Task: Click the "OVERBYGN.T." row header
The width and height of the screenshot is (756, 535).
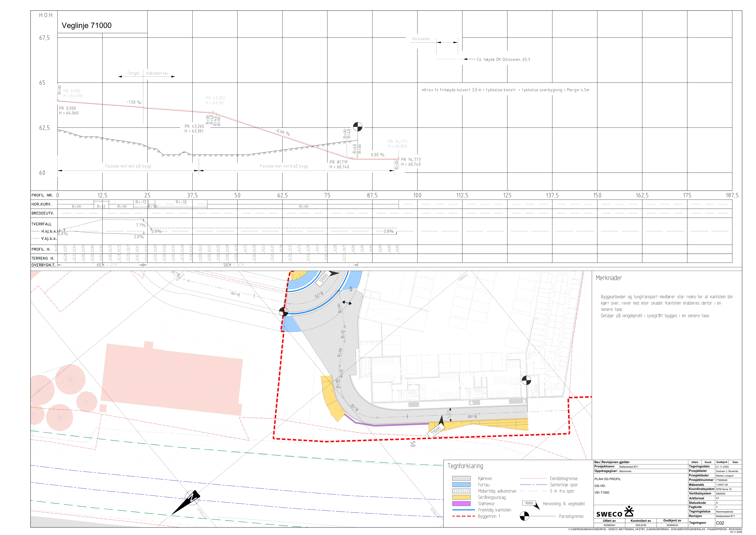Action: (43, 265)
